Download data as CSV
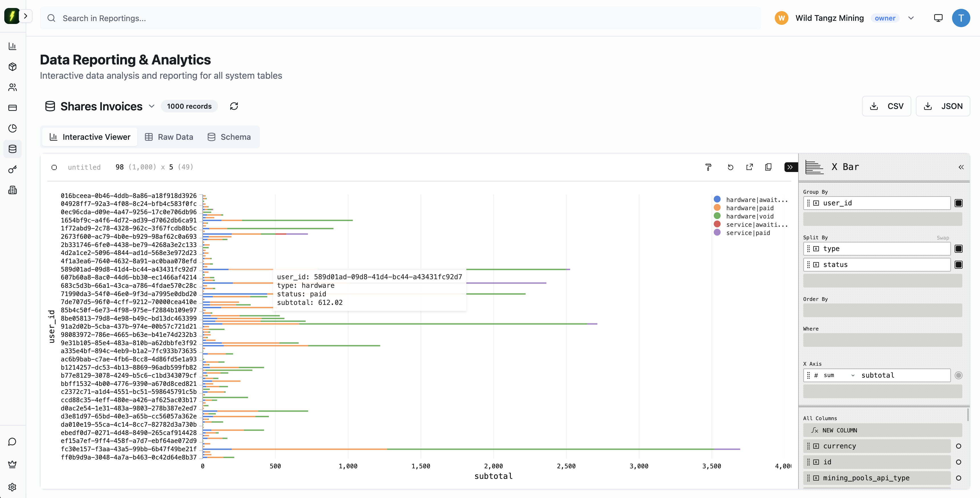This screenshot has width=980, height=498. [x=886, y=106]
